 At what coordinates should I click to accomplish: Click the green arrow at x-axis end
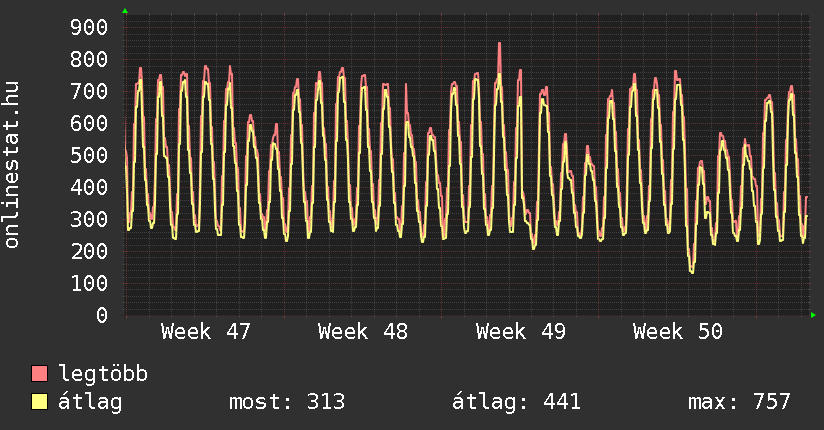point(814,315)
